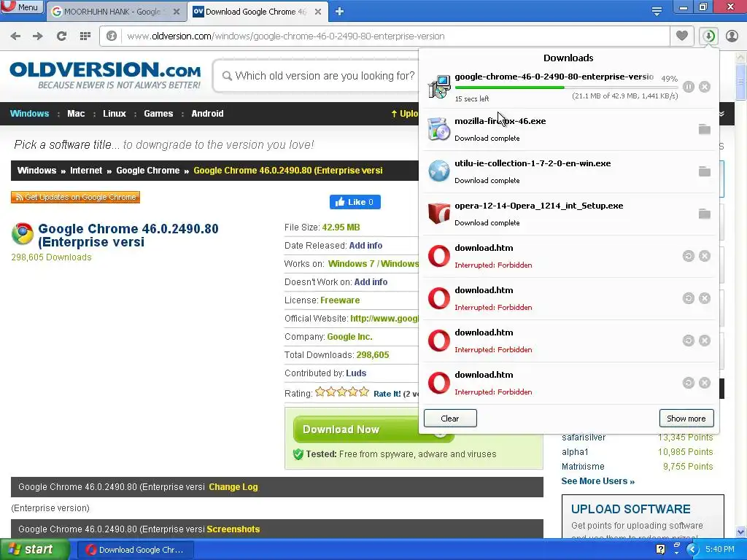
Task: Select Download Google Chr… taskbar item
Action: click(135, 550)
